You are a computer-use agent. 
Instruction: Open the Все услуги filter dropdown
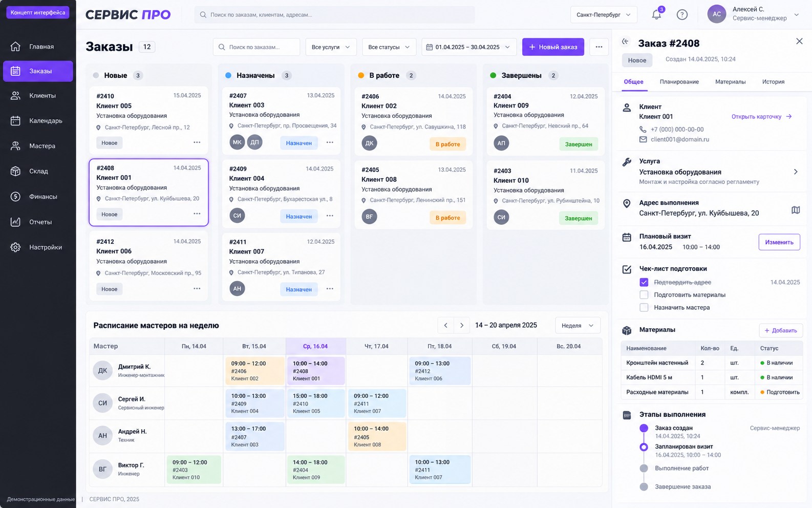click(x=331, y=47)
